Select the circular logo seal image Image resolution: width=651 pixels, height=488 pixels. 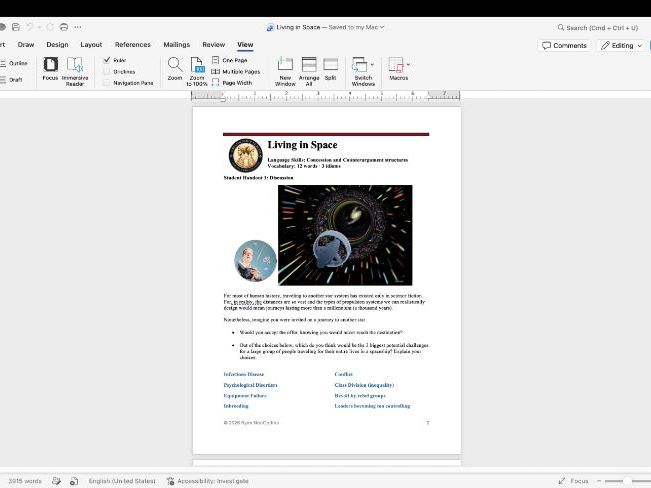click(x=246, y=155)
